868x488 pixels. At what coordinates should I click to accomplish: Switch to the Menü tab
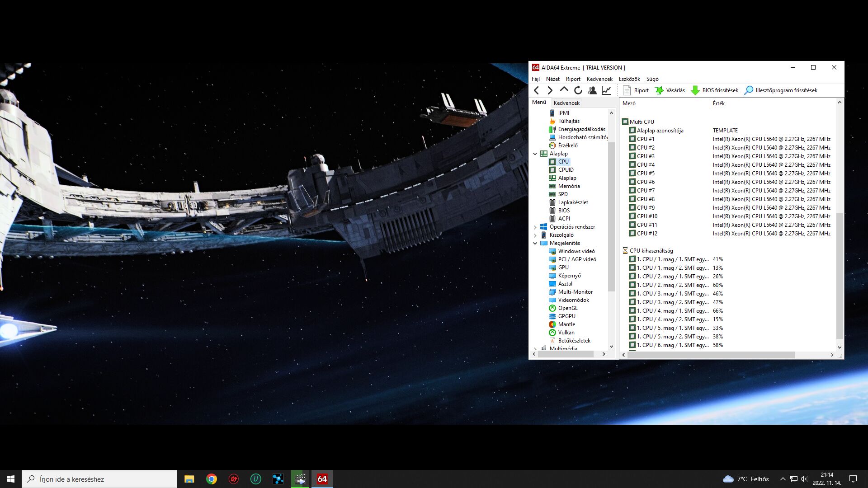[x=539, y=102]
